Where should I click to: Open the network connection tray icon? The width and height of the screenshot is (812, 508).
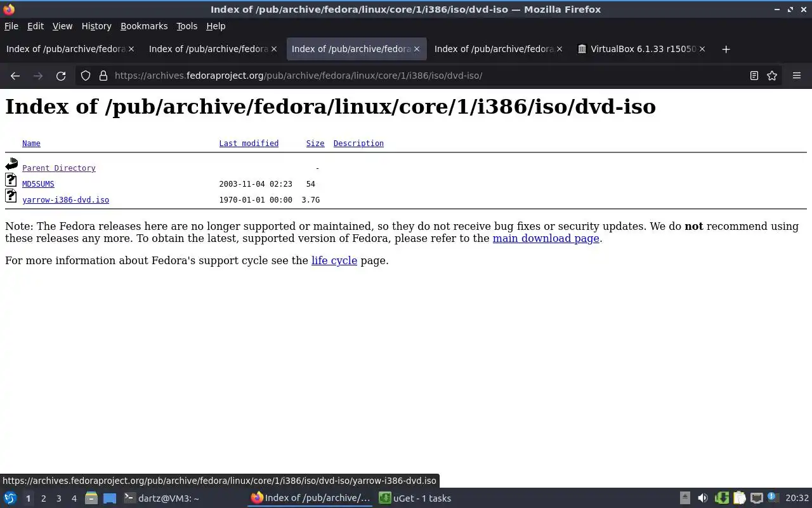click(757, 498)
